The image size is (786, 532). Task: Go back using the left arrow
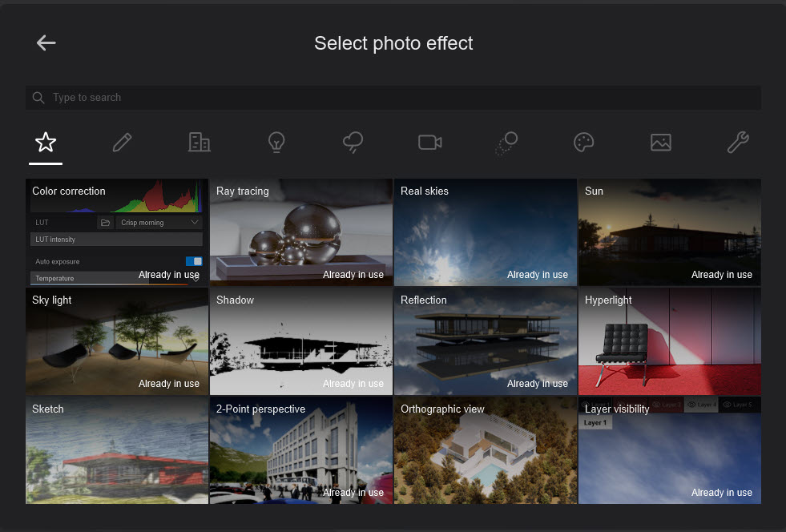pyautogui.click(x=46, y=43)
